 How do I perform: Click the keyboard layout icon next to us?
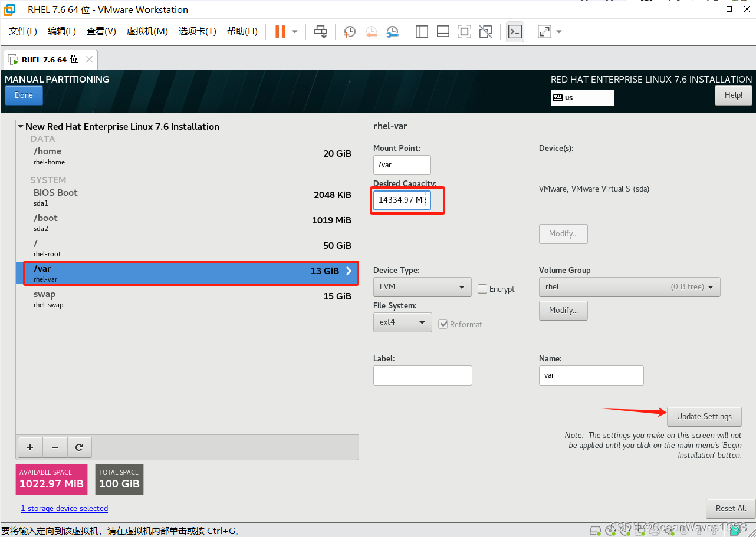tap(557, 98)
